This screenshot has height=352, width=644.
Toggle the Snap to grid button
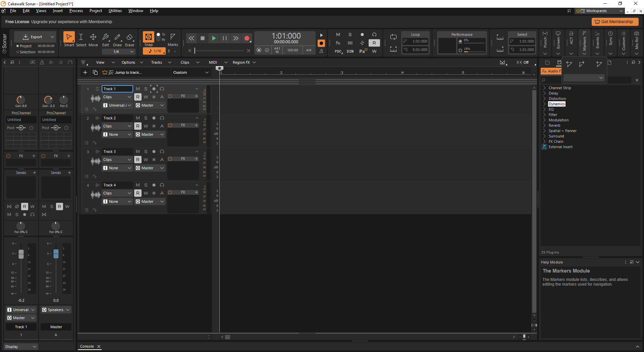point(148,37)
